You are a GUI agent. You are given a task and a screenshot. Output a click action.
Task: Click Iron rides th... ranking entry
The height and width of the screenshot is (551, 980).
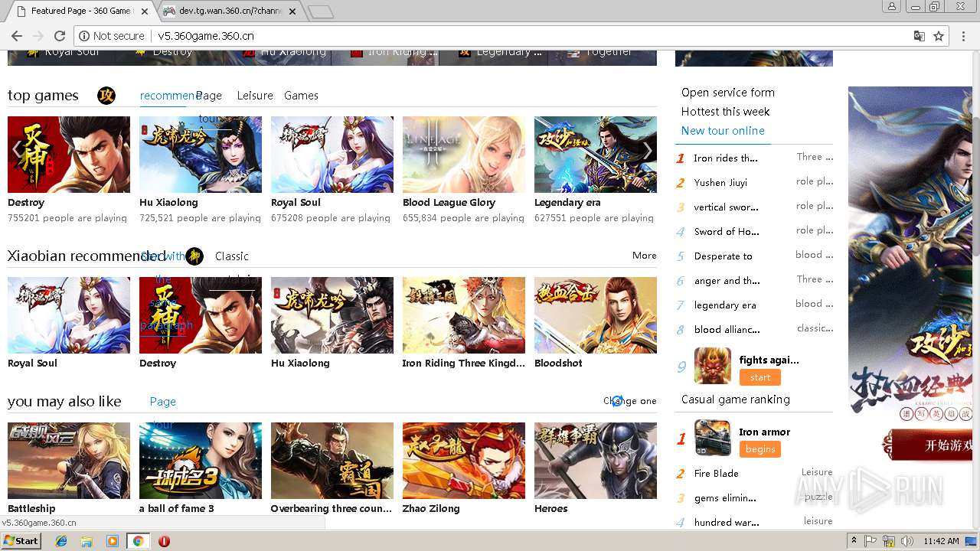point(726,158)
